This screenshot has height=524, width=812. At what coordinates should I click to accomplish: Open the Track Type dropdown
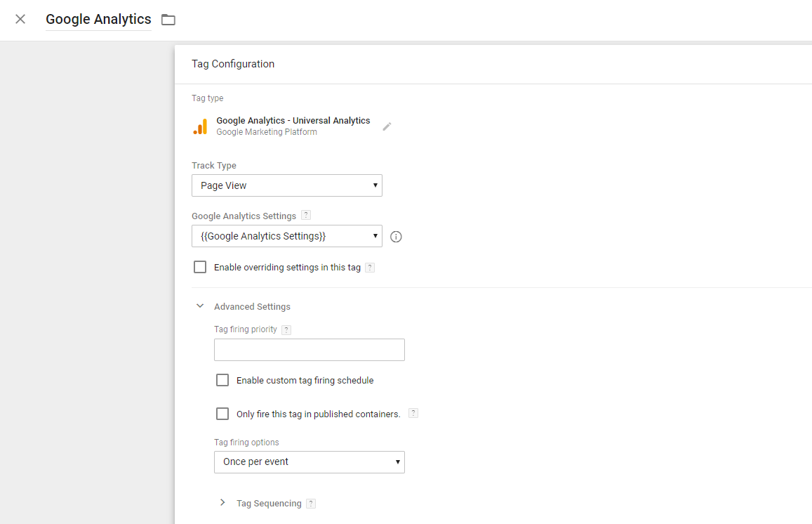coord(287,185)
